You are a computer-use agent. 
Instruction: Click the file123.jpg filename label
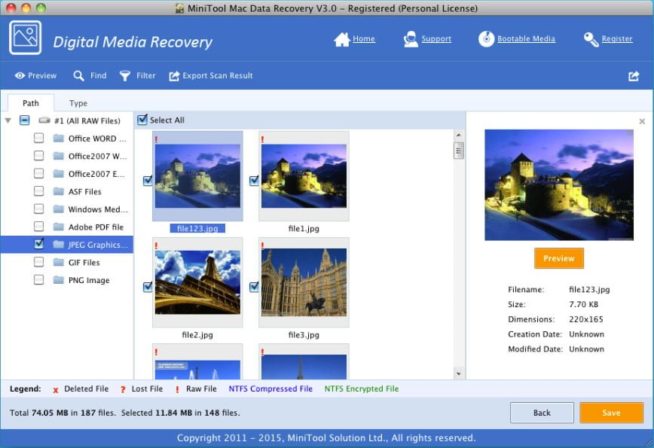197,228
